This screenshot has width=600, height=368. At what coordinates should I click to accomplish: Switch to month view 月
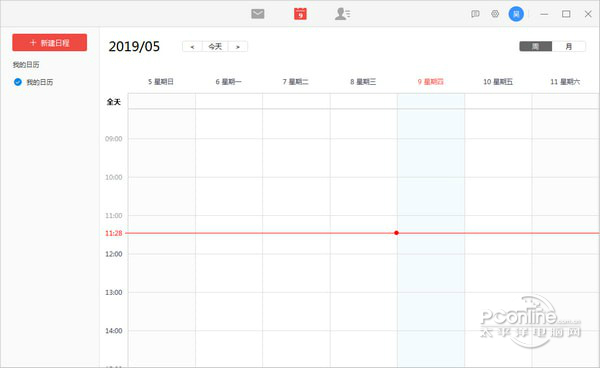[569, 46]
